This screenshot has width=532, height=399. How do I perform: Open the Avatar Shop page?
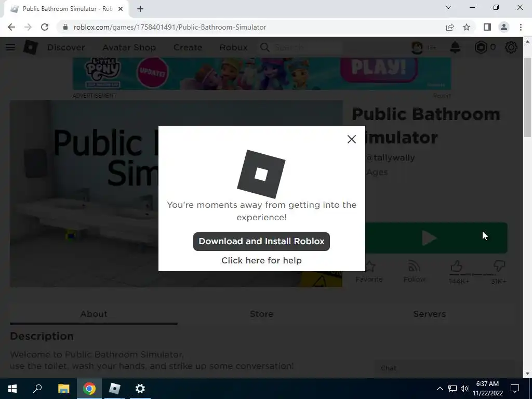pos(129,47)
